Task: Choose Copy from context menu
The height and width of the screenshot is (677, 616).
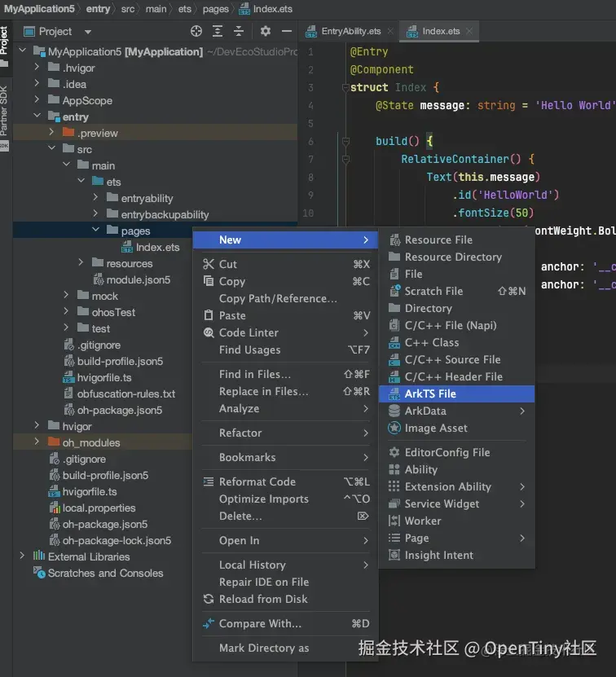Action: [x=285, y=282]
